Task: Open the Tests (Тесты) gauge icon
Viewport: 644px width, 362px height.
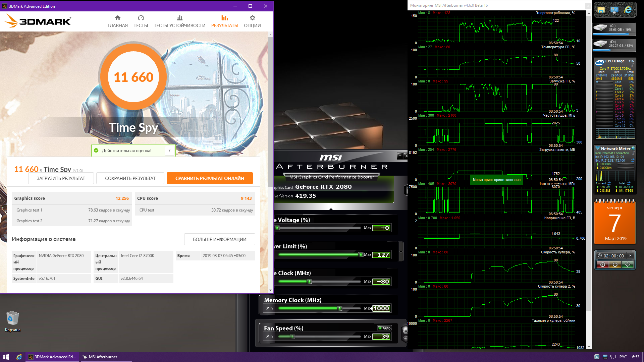Action: click(x=141, y=18)
